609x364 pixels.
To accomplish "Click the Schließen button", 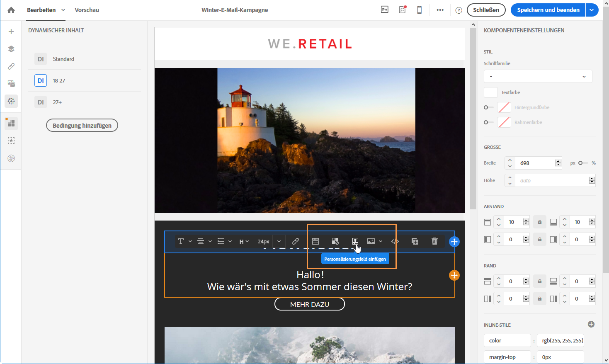I will [x=486, y=10].
